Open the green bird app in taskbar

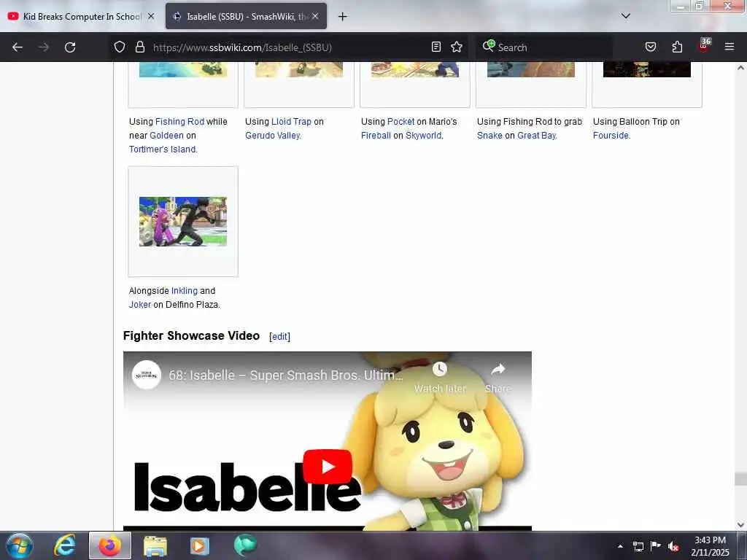[245, 545]
